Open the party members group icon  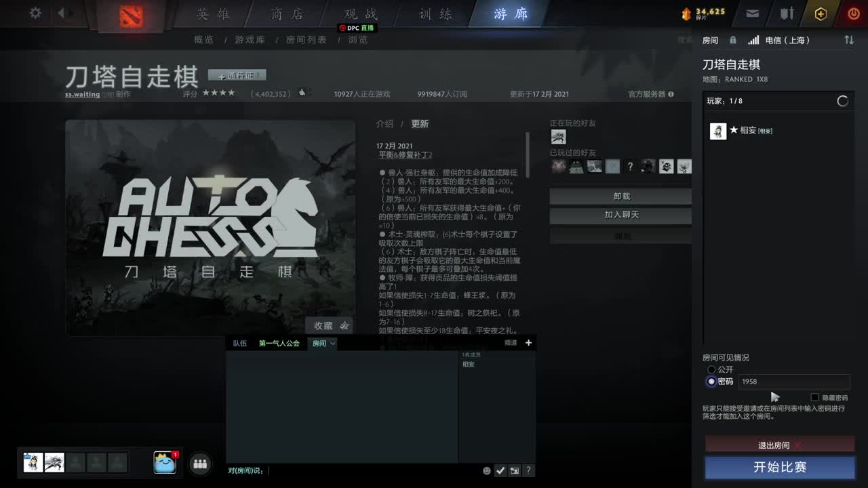(x=199, y=464)
